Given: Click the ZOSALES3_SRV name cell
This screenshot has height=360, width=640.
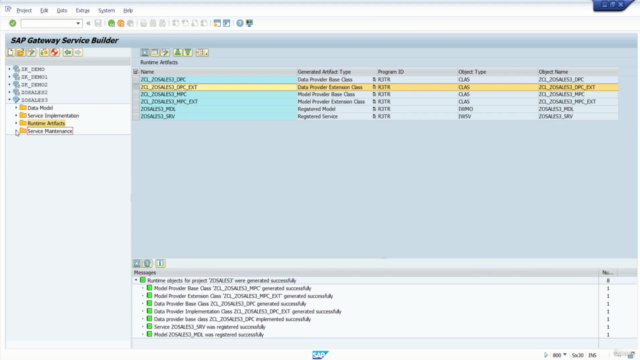Looking at the screenshot, I should [x=218, y=116].
